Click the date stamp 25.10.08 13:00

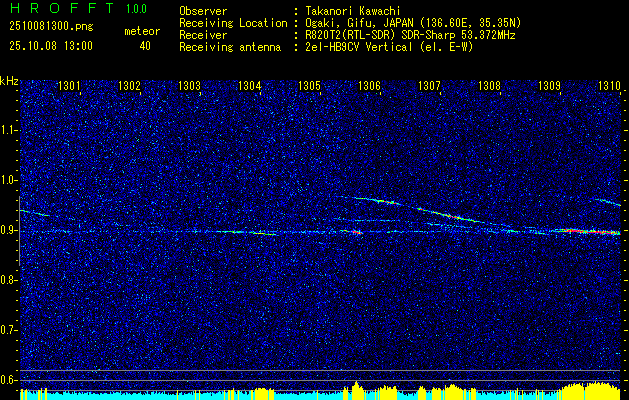click(x=51, y=46)
